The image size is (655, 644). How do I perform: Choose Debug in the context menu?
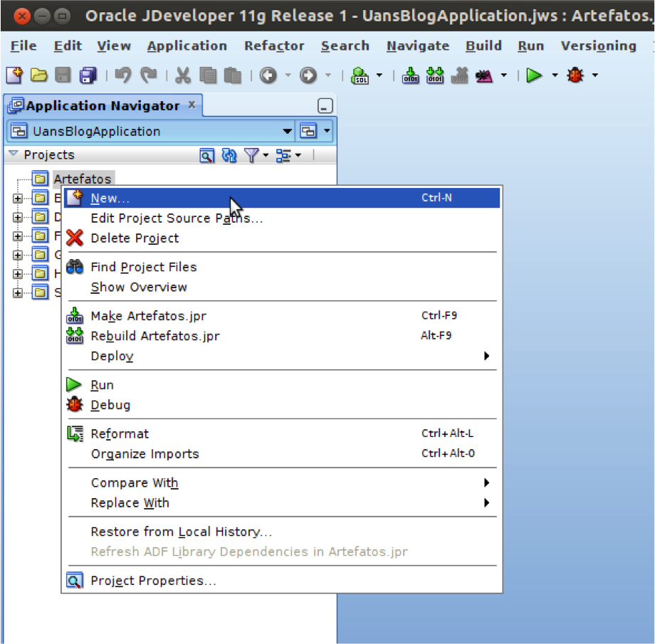point(282,405)
